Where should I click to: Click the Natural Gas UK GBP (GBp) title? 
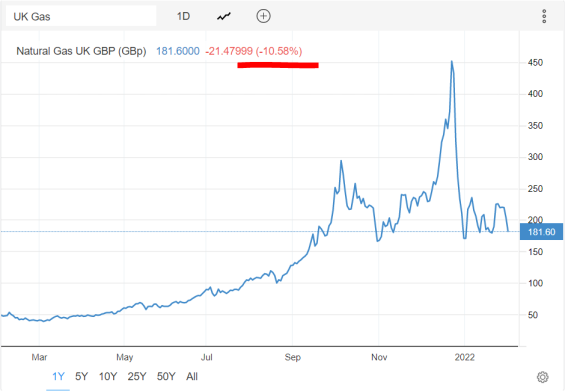(81, 51)
